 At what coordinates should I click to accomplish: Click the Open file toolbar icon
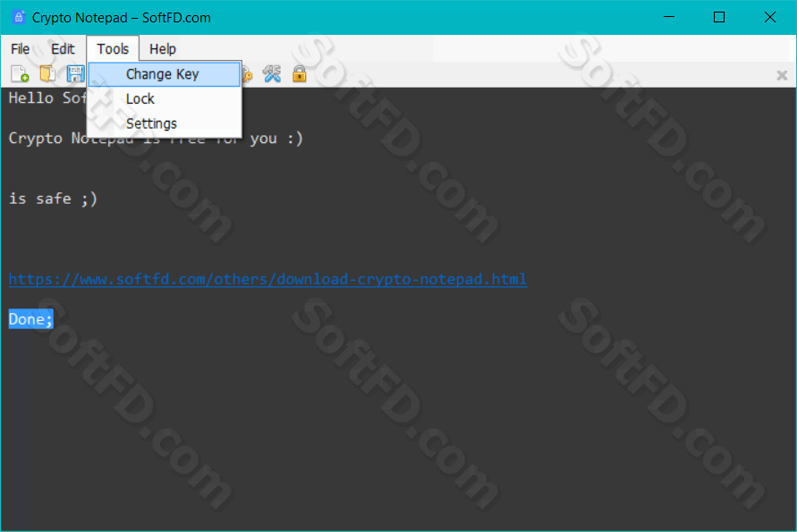[x=47, y=74]
